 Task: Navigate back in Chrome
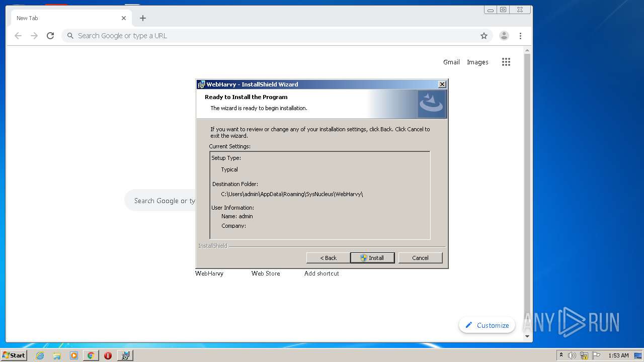[x=18, y=36]
